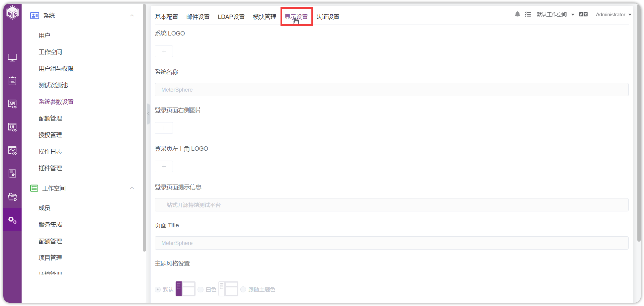Screen dimensions: 644x306
Task: Select the 跟随主题色 radio button
Action: click(243, 289)
